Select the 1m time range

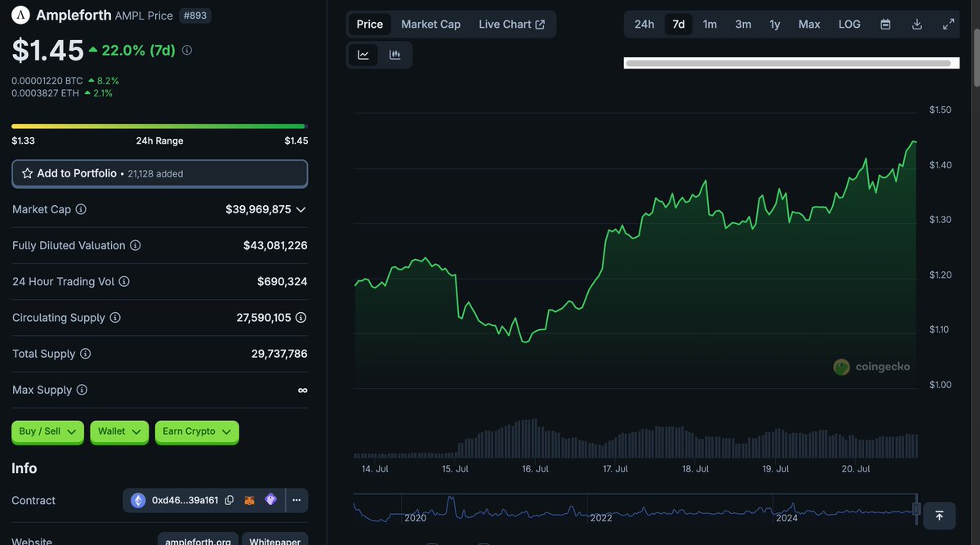[x=710, y=25]
